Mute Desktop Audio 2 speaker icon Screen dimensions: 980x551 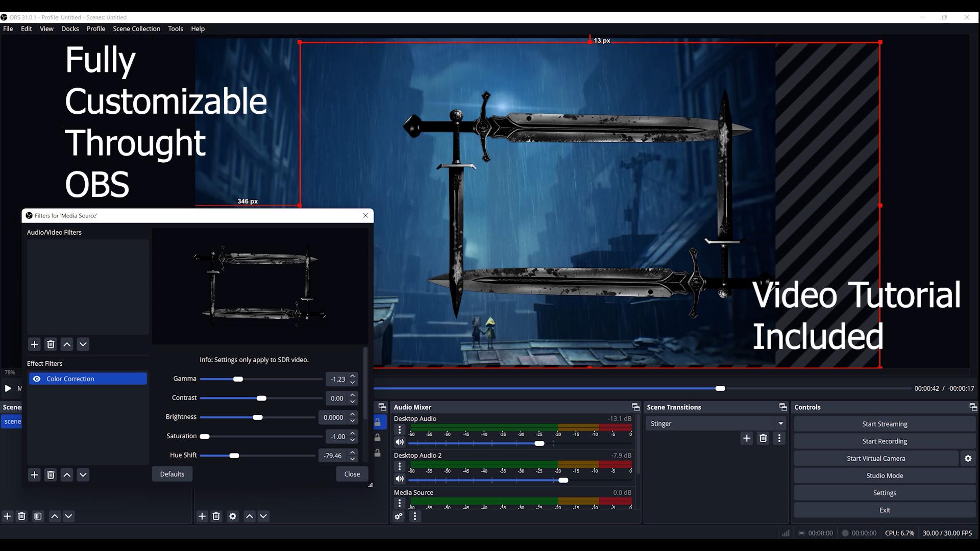click(400, 479)
